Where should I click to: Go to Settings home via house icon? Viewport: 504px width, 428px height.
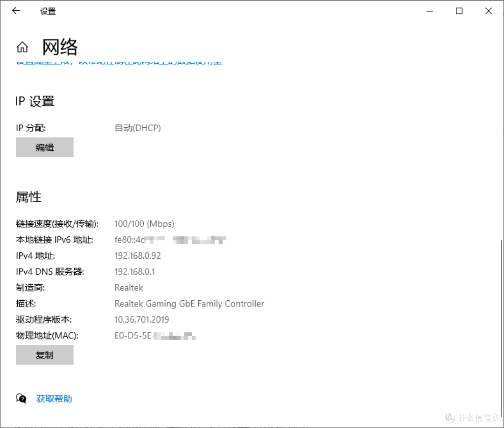click(x=22, y=47)
